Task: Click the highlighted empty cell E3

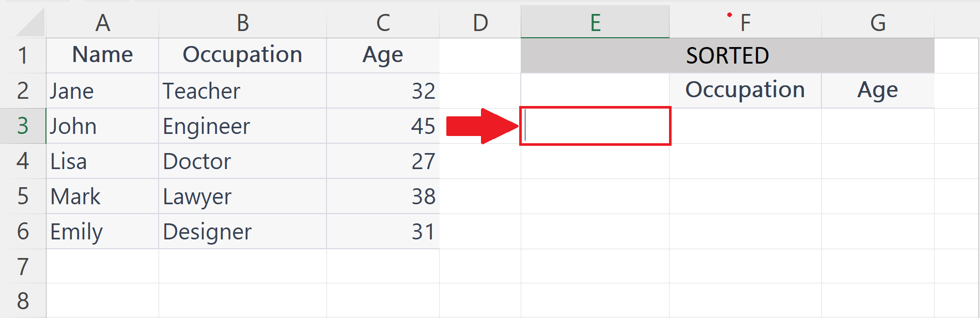Action: 595,126
